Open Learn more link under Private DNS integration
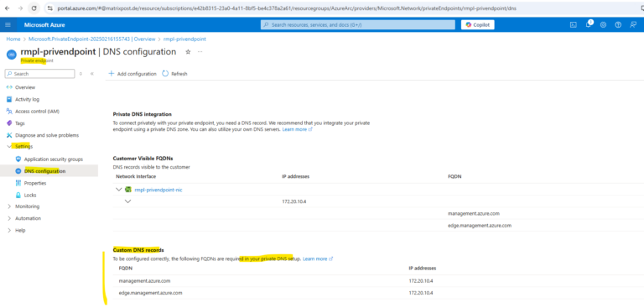This screenshot has height=308, width=644. [x=297, y=129]
